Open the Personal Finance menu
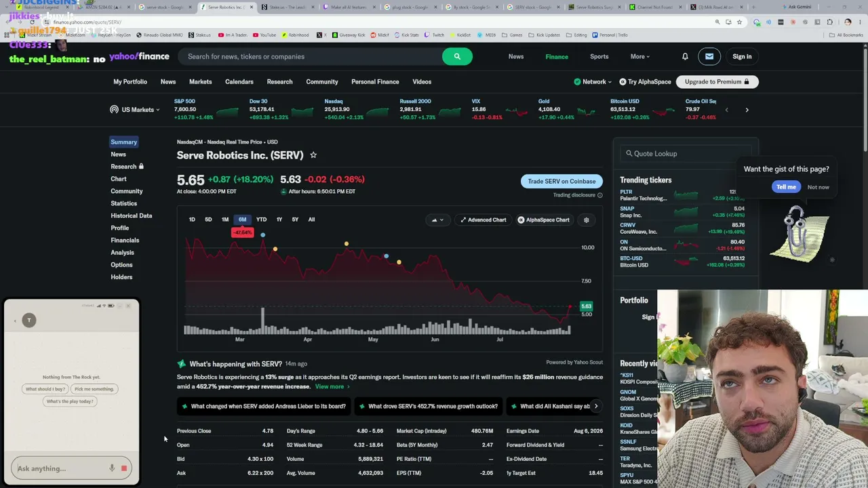This screenshot has width=868, height=488. 375,81
